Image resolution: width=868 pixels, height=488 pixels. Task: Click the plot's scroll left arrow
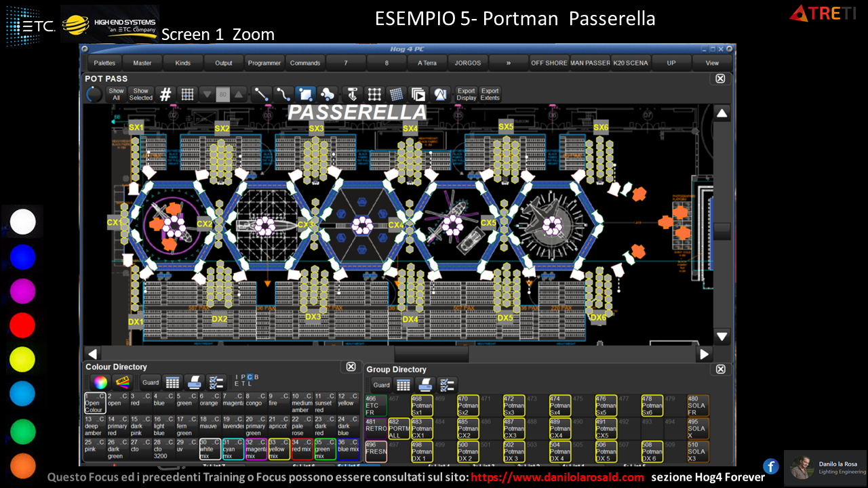point(93,354)
